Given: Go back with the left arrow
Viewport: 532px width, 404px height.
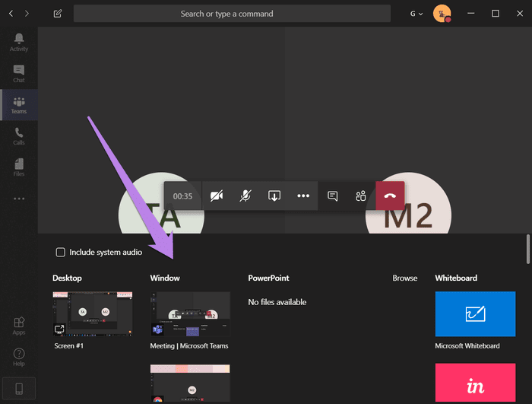Looking at the screenshot, I should click(11, 14).
